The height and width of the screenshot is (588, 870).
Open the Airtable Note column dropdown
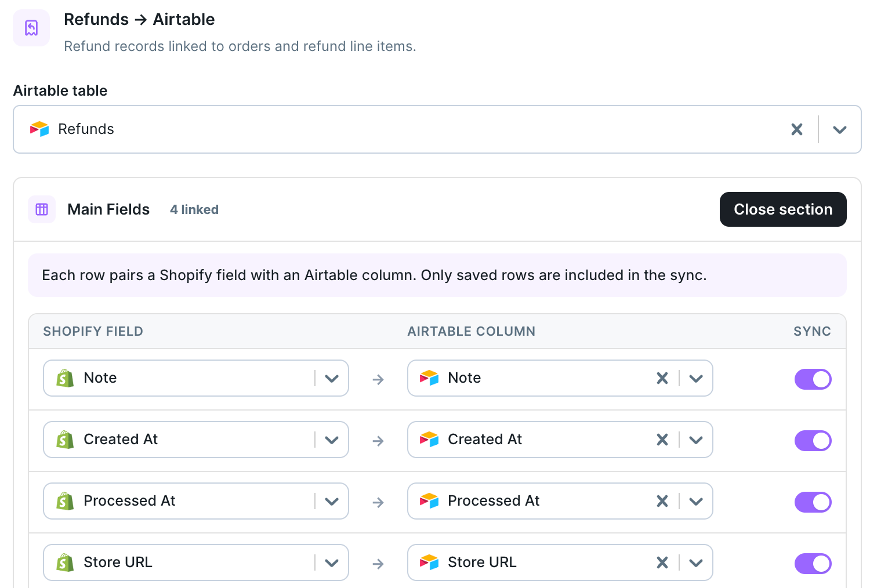696,379
